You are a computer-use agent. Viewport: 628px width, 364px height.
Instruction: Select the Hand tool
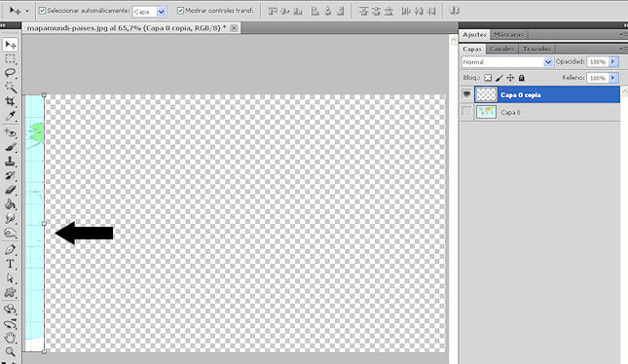pos(10,338)
